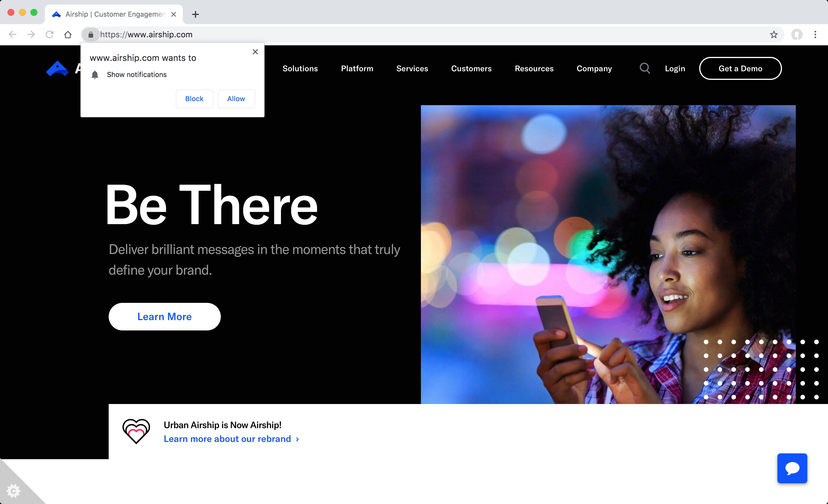Click the Airship logo
Screen dimensions: 828x504
click(57, 68)
